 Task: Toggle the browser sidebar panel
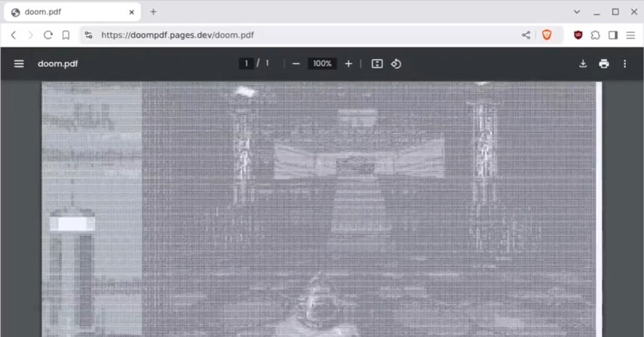[x=613, y=35]
